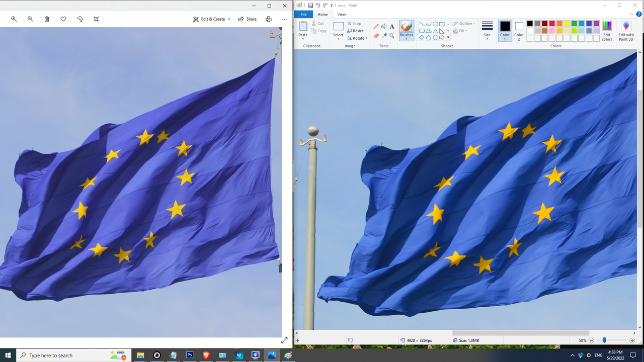644x362 pixels.
Task: Expand the Shapes gallery more arrow
Action: (x=448, y=38)
